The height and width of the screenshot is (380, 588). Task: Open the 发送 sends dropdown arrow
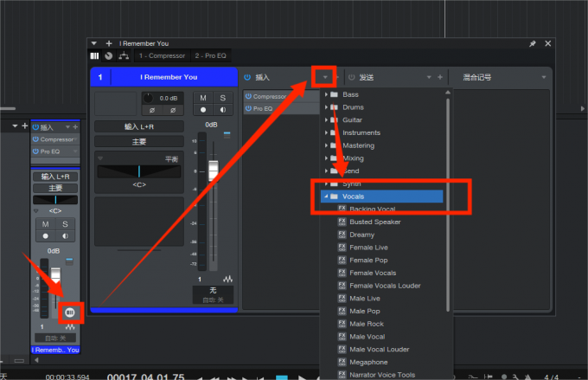[x=429, y=77]
